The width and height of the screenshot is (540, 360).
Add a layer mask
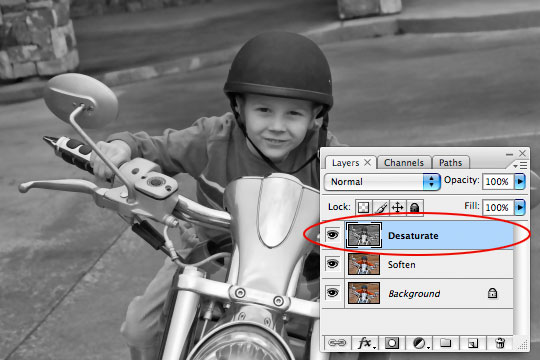[x=392, y=343]
